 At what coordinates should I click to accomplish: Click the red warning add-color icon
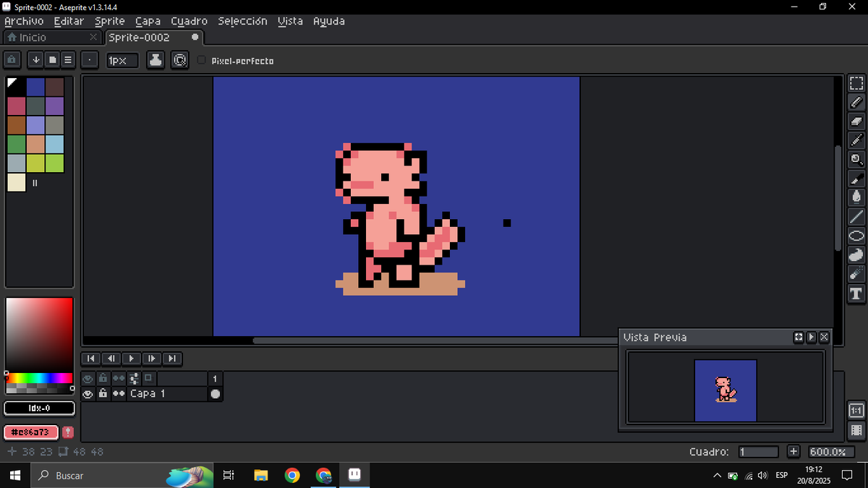coord(67,432)
